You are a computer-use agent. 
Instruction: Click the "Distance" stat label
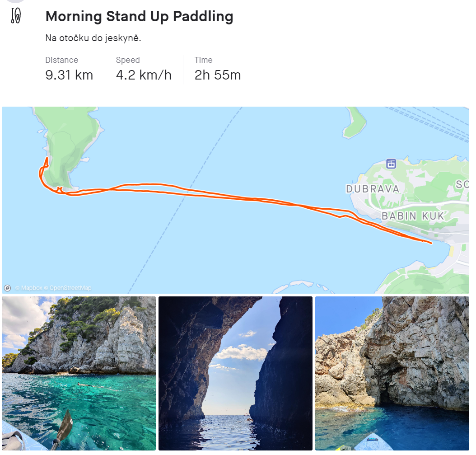click(x=61, y=60)
